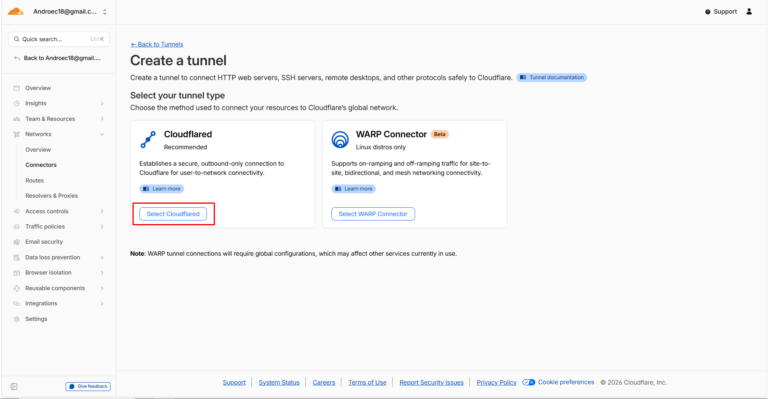Go back via Back to Tunnels link

pos(157,44)
